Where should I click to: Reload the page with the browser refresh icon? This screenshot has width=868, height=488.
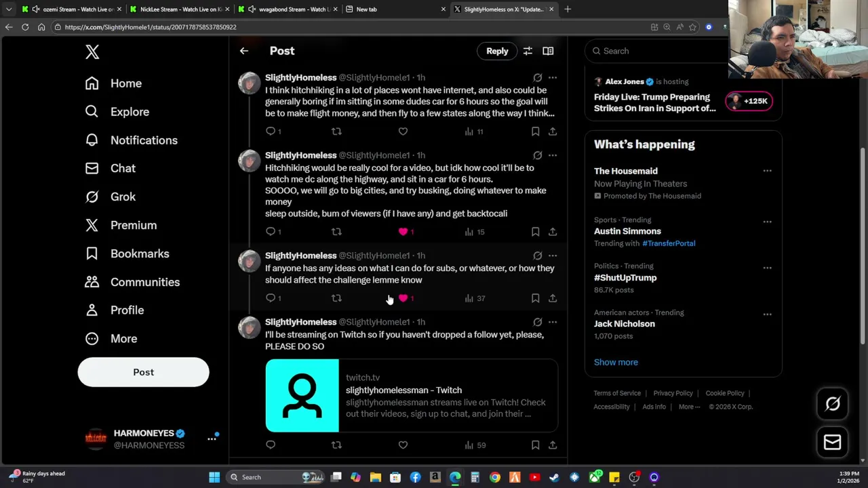(25, 27)
